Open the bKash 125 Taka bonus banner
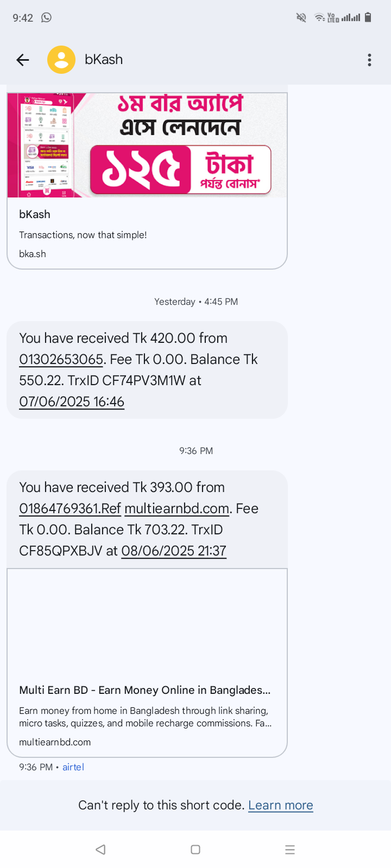This screenshot has width=391, height=868. 147,145
